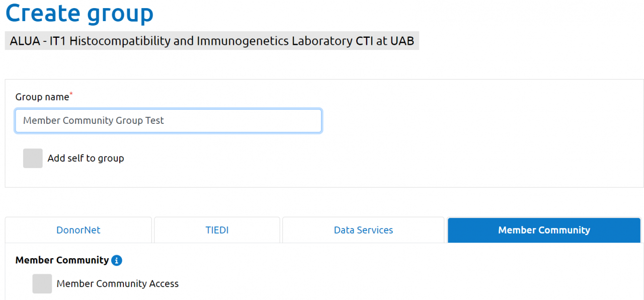The height and width of the screenshot is (300, 644).
Task: Place cursor in Member Community Group Test field
Action: coord(168,120)
